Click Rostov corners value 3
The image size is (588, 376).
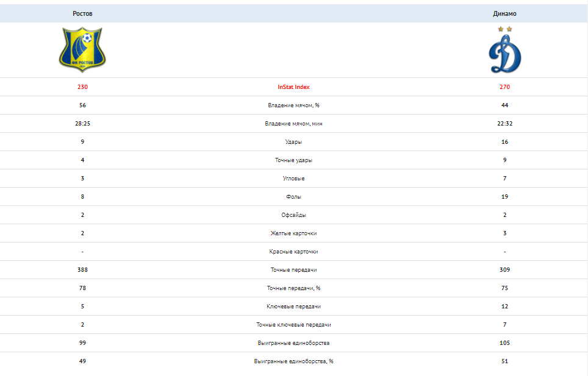coord(82,179)
